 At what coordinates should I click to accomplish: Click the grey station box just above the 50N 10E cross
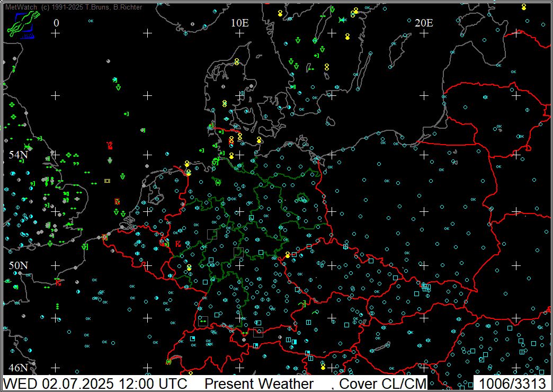[238, 252]
